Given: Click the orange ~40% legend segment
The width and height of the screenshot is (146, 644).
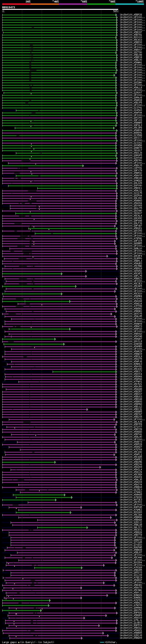Looking at the screenshot, I should point(45,4).
